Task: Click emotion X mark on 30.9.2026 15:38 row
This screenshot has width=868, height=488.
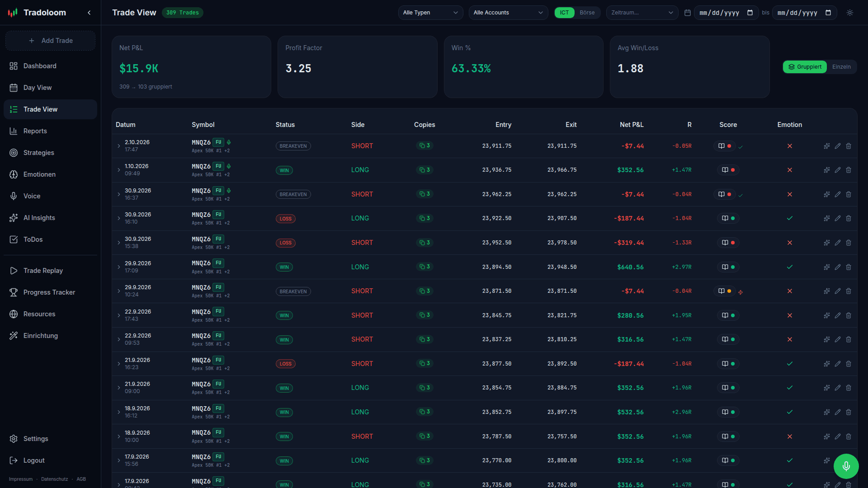Action: pyautogui.click(x=790, y=243)
